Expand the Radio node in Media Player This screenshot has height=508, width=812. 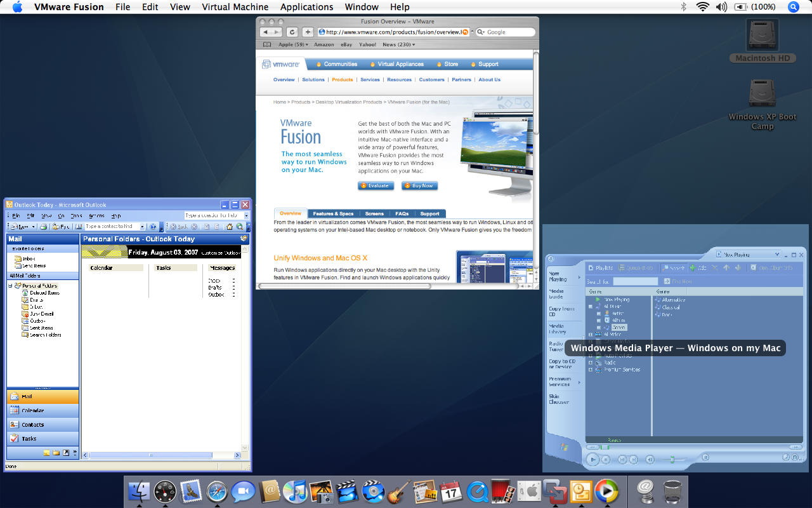click(591, 363)
